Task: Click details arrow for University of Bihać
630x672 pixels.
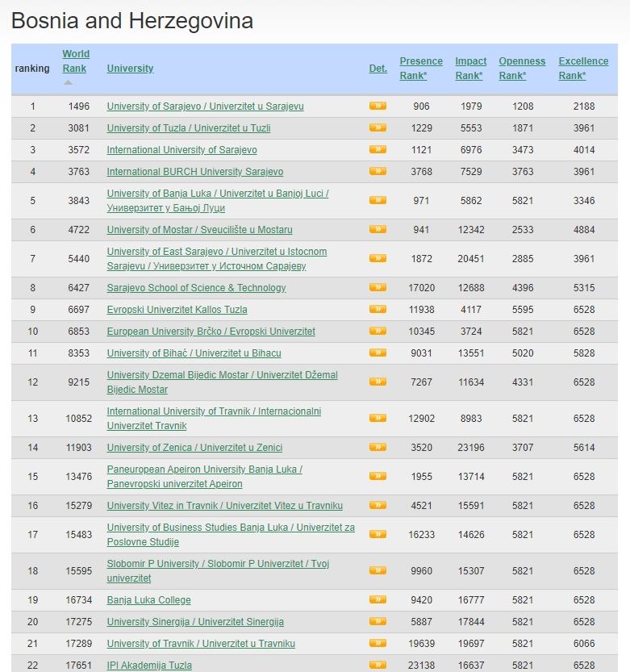Action: pyautogui.click(x=378, y=353)
